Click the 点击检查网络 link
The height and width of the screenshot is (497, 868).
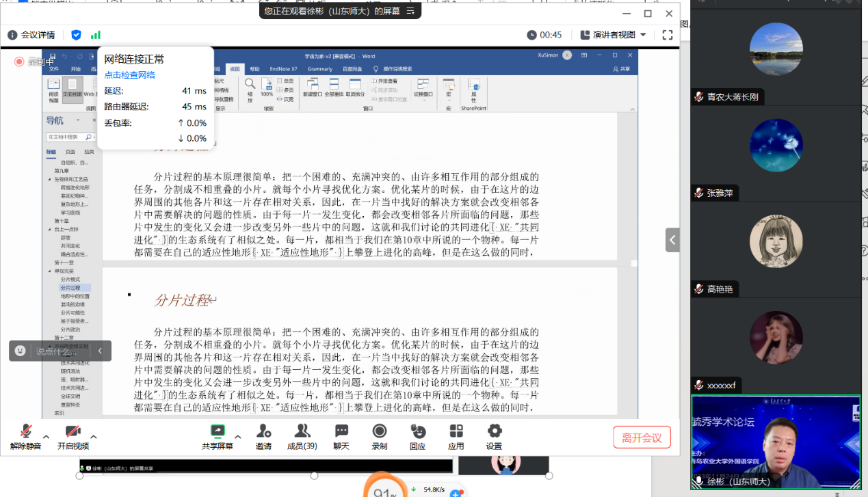[129, 75]
